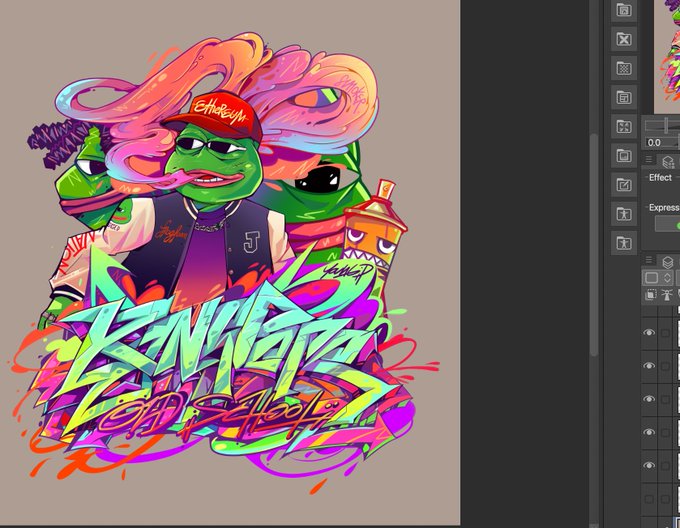This screenshot has width=680, height=528.
Task: Open the material folder icon with pencil
Action: [624, 185]
